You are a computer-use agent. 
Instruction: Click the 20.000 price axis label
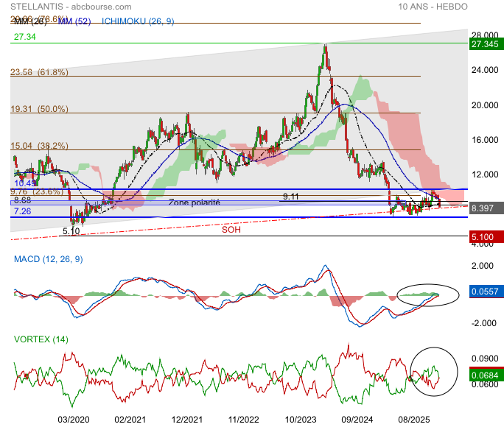(x=485, y=105)
